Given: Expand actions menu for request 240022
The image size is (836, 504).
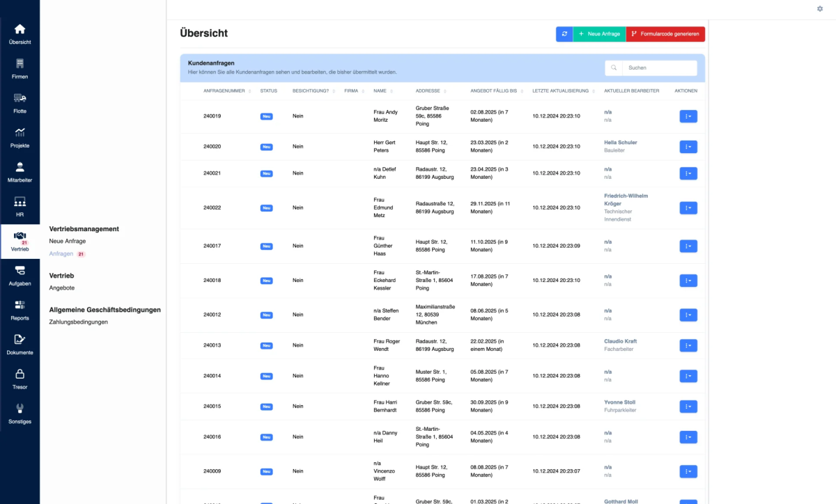Looking at the screenshot, I should coord(688,207).
